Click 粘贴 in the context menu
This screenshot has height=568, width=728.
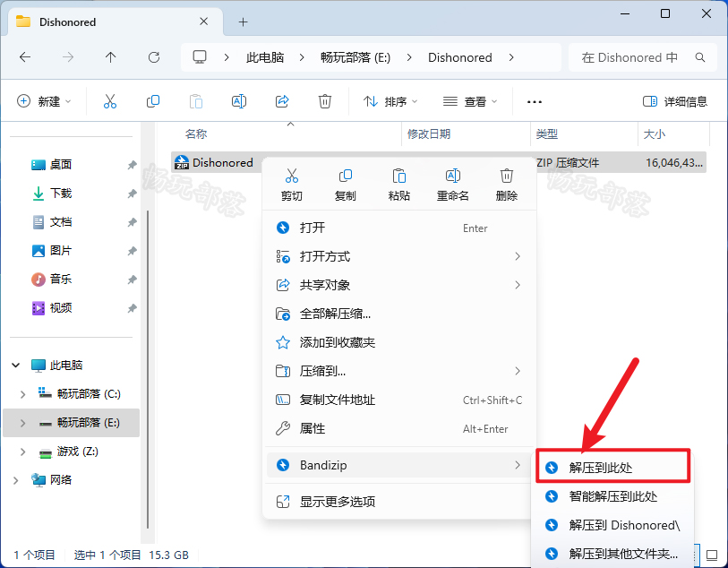[x=398, y=185]
